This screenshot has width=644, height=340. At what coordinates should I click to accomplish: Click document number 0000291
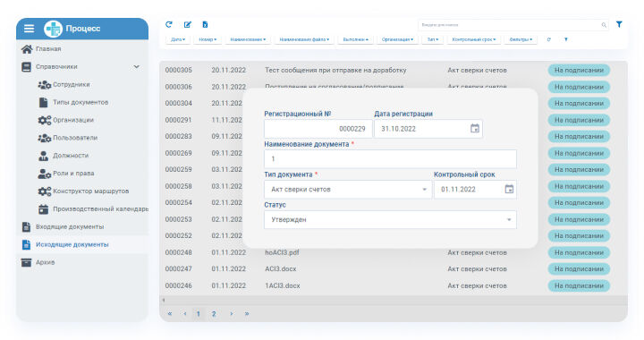178,120
